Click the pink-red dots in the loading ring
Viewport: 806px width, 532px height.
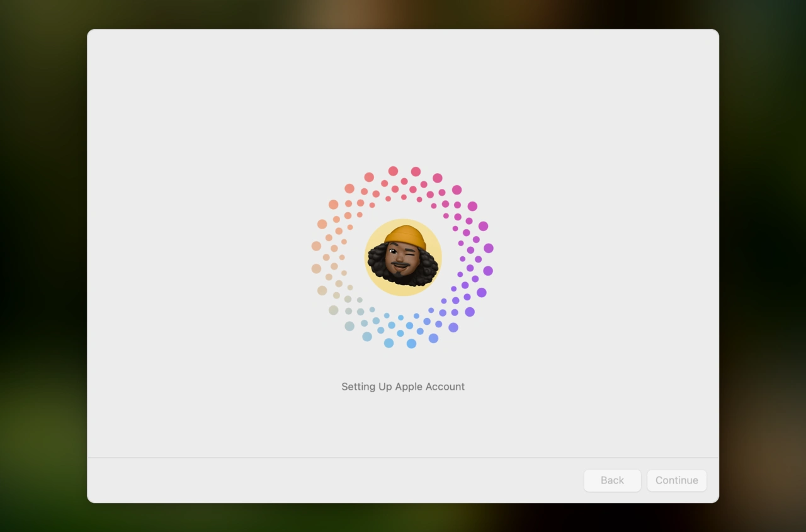pyautogui.click(x=404, y=181)
